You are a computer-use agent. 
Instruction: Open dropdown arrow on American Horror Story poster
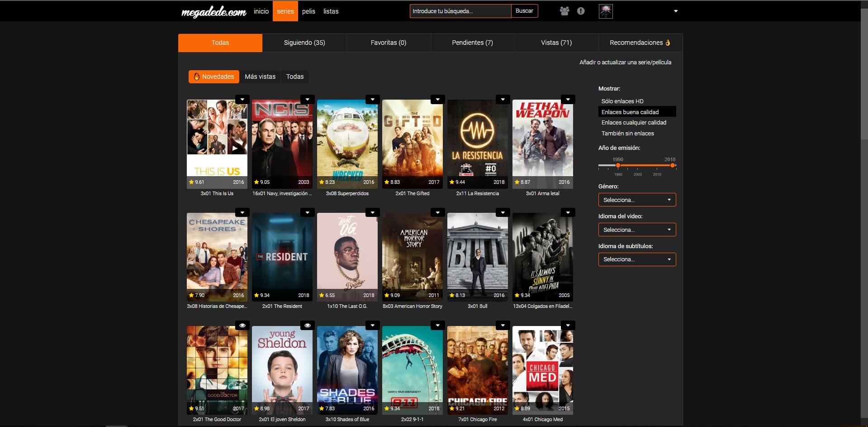[438, 212]
